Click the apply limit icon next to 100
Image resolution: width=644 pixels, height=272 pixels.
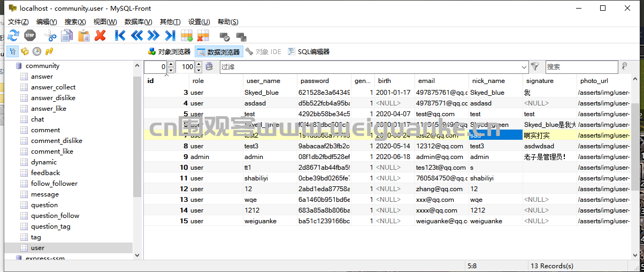coord(210,67)
